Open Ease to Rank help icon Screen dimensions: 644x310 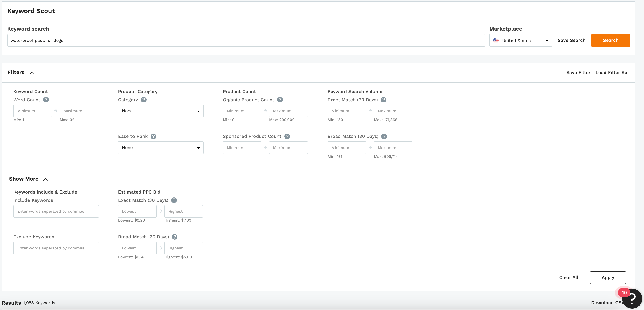(153, 137)
